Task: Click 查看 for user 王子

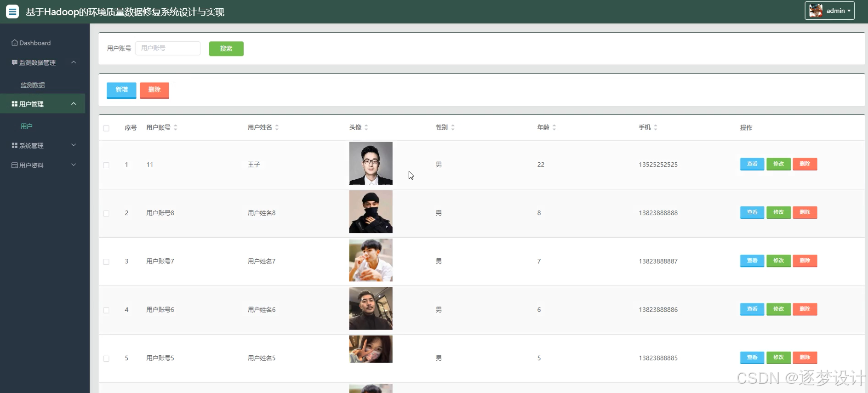Action: (x=752, y=164)
